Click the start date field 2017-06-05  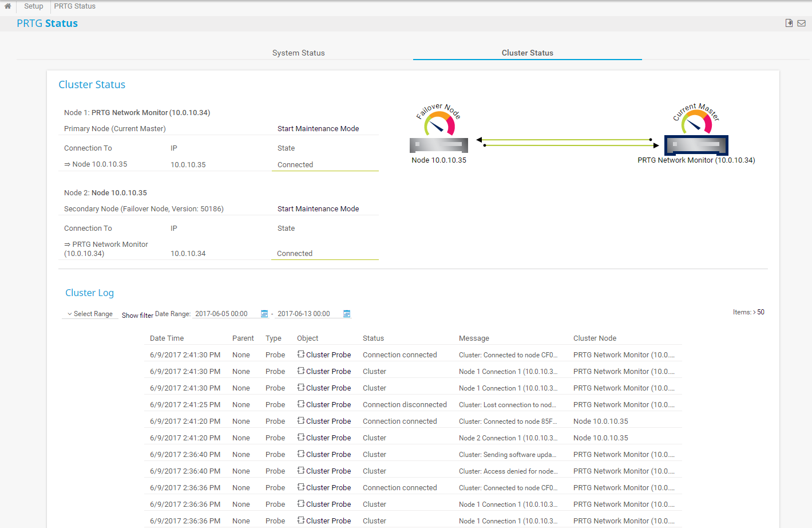coord(221,314)
